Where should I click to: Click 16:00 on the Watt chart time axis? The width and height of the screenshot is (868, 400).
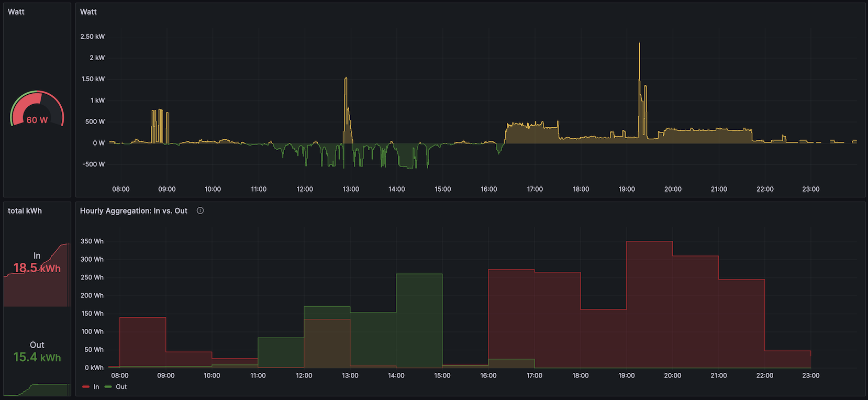click(x=489, y=189)
